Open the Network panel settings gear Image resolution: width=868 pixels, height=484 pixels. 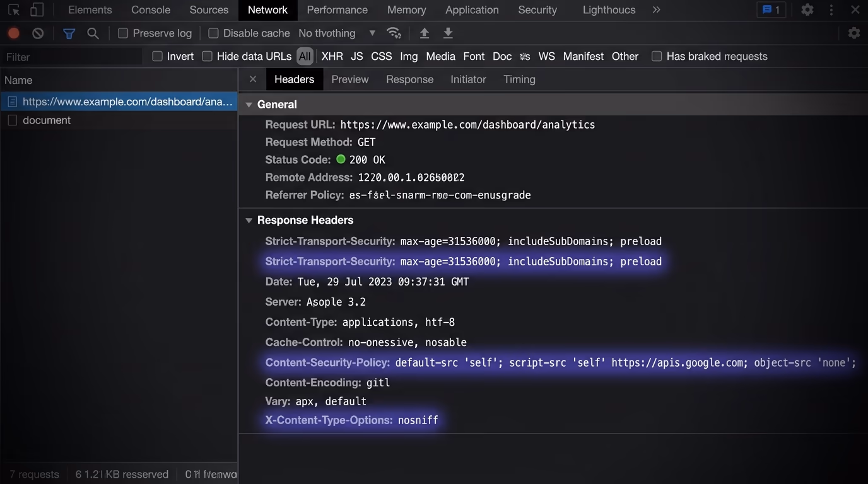[x=854, y=33]
